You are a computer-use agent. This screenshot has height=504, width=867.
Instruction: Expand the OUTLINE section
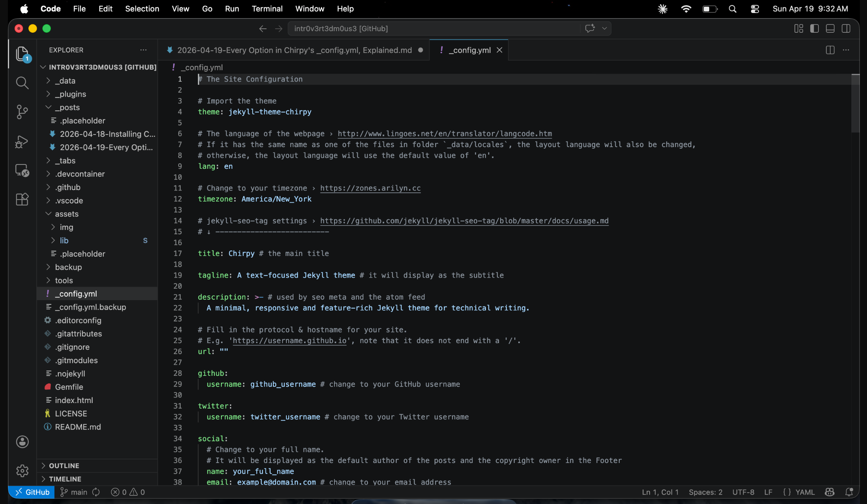(64, 466)
